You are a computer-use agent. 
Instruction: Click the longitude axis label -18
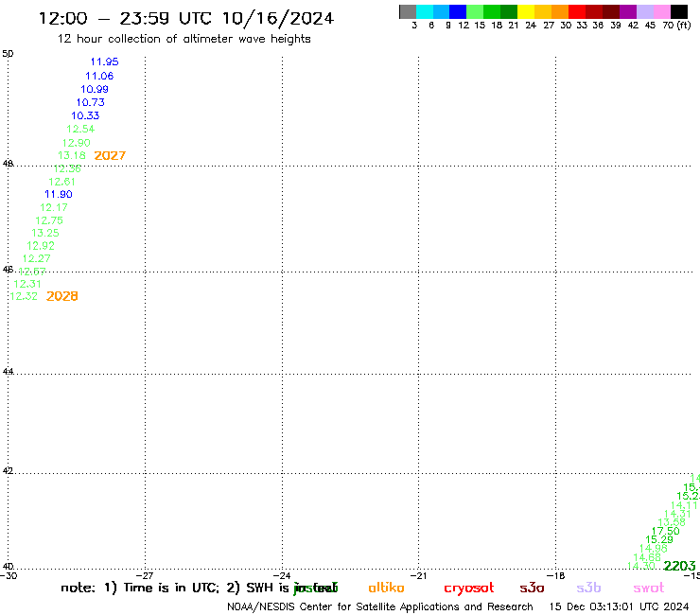pyautogui.click(x=556, y=576)
